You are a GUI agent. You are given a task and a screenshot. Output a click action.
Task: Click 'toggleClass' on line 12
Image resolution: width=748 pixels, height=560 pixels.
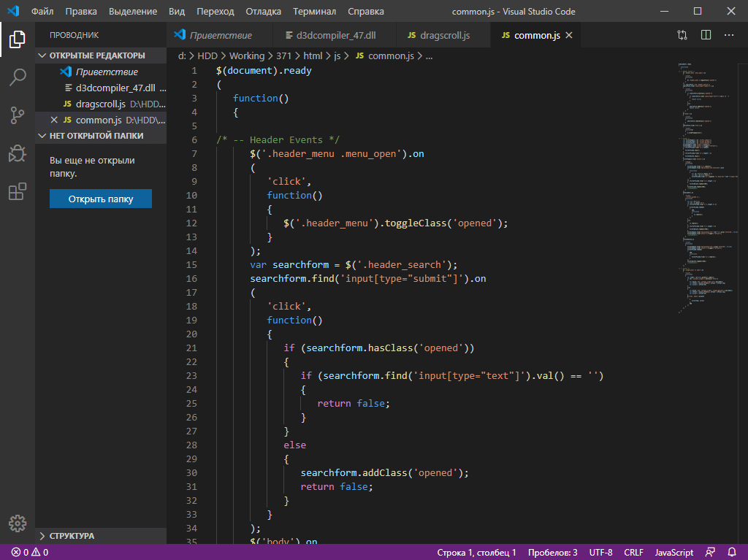click(x=416, y=223)
